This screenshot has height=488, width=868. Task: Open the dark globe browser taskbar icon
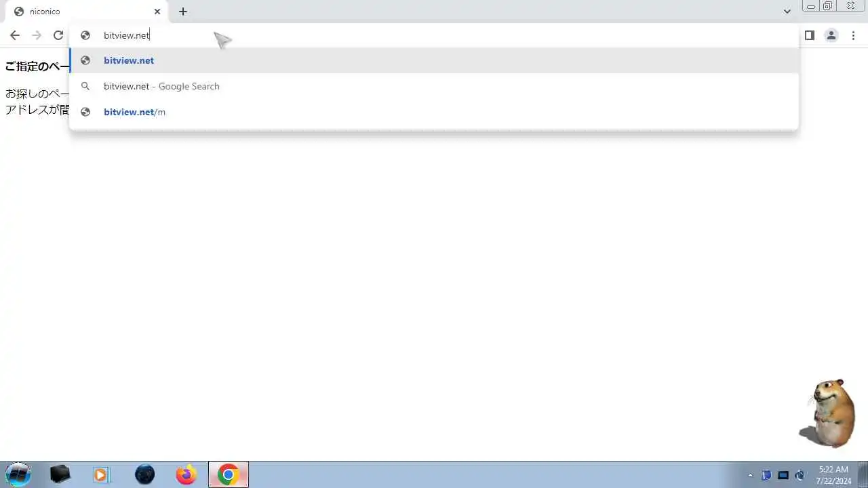point(145,474)
